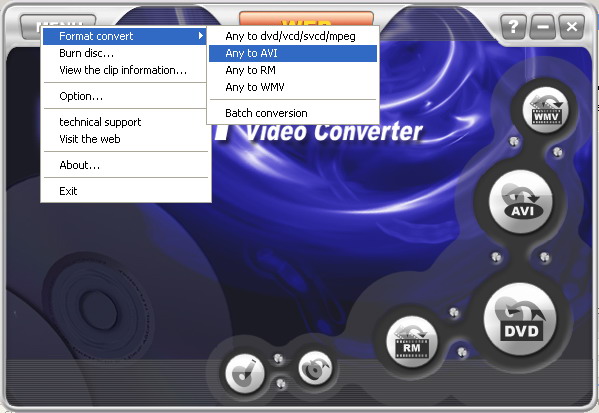Click the orange WEB button at top

coord(306,19)
